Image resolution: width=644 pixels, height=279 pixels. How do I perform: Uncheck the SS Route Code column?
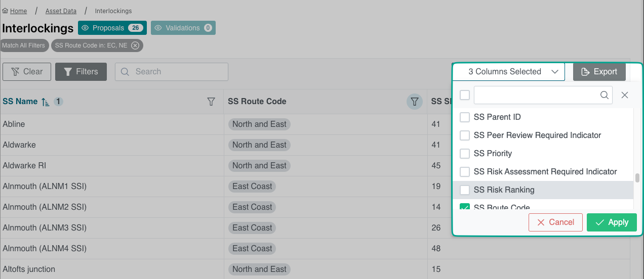(x=464, y=207)
